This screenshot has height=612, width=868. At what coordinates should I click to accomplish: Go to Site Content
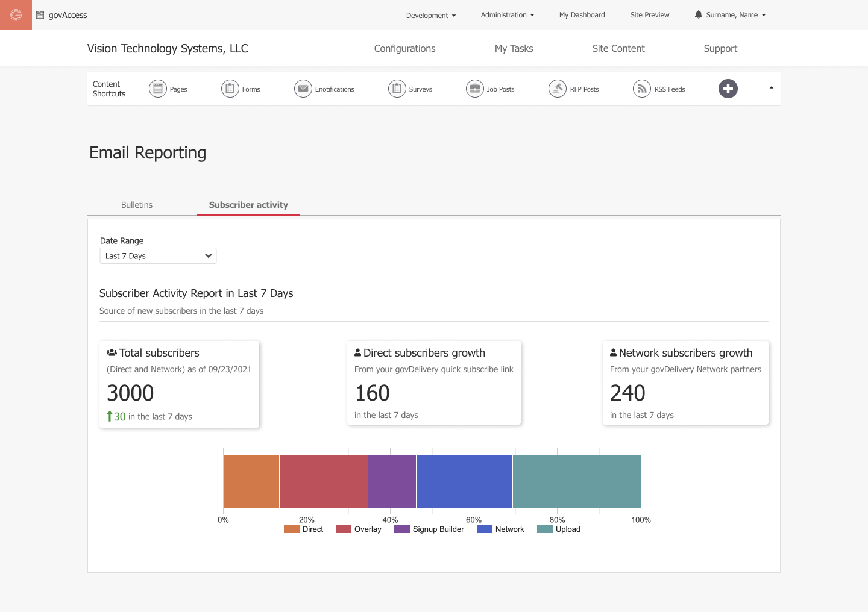click(x=618, y=48)
